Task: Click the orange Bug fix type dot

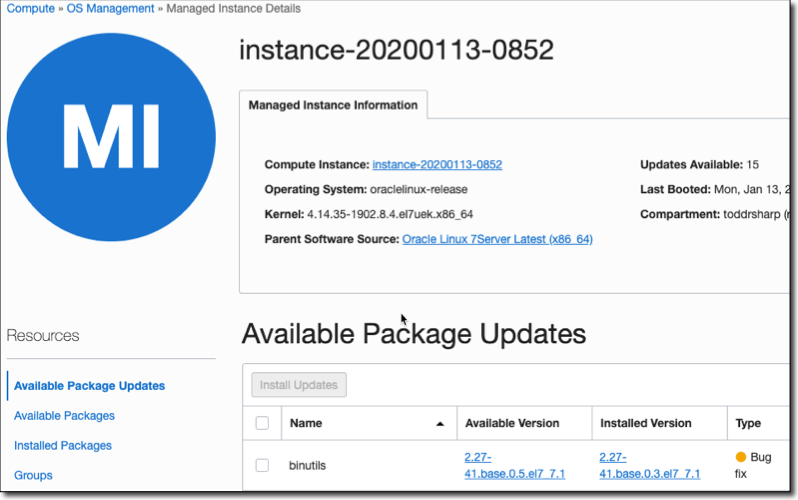Action: click(741, 457)
